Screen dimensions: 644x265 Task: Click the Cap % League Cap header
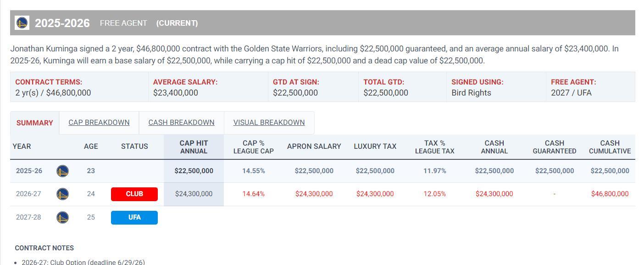[x=253, y=147]
